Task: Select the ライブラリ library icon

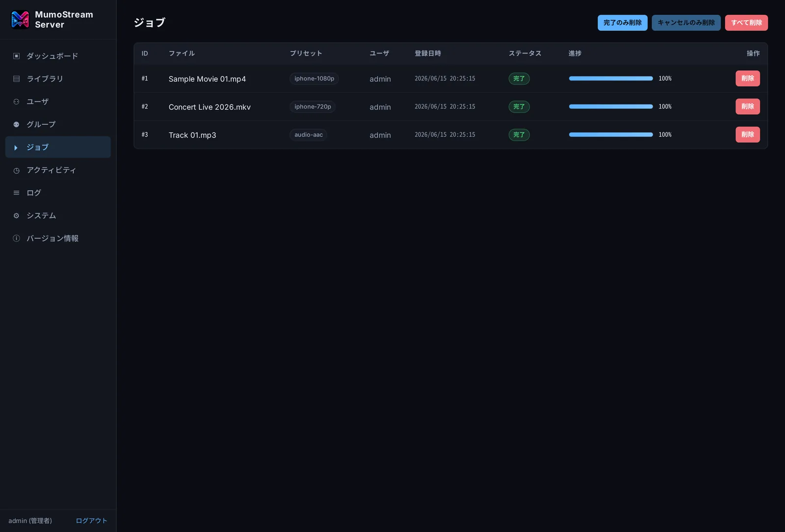Action: (16, 78)
